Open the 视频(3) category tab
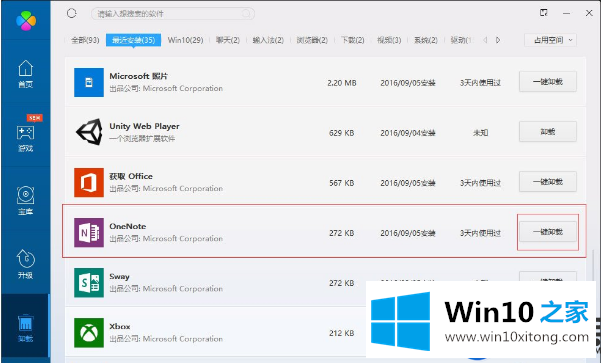 tap(389, 40)
